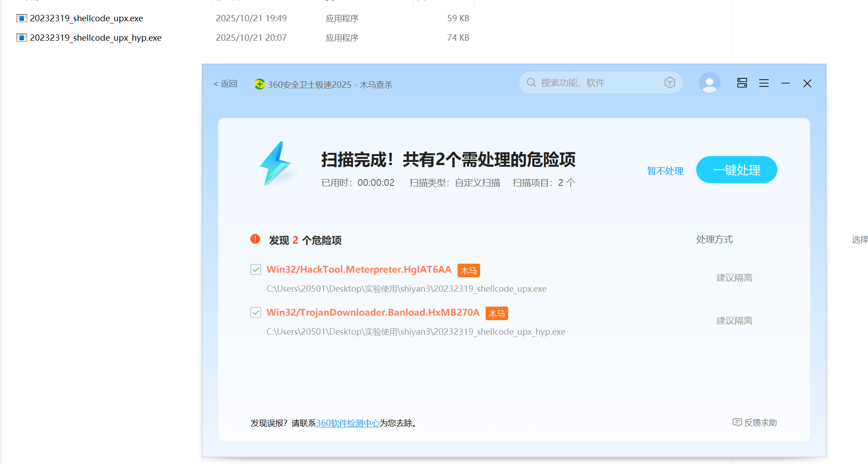Viewport: 868px width, 464px height.
Task: Click 建议隔离 for the Meterpreter threat
Action: pos(734,278)
